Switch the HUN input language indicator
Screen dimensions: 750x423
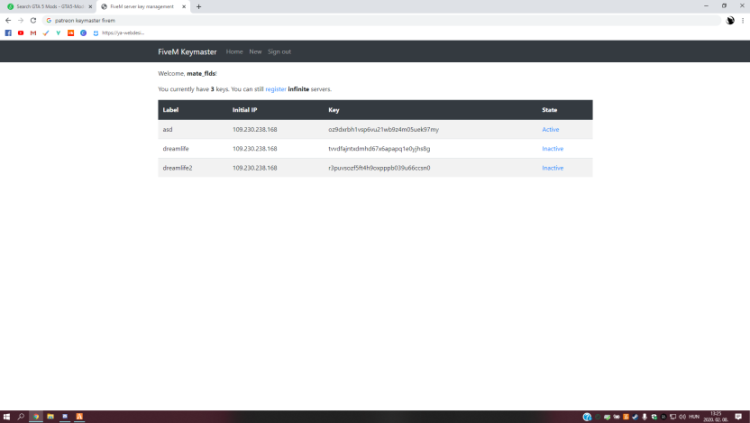[x=694, y=417]
